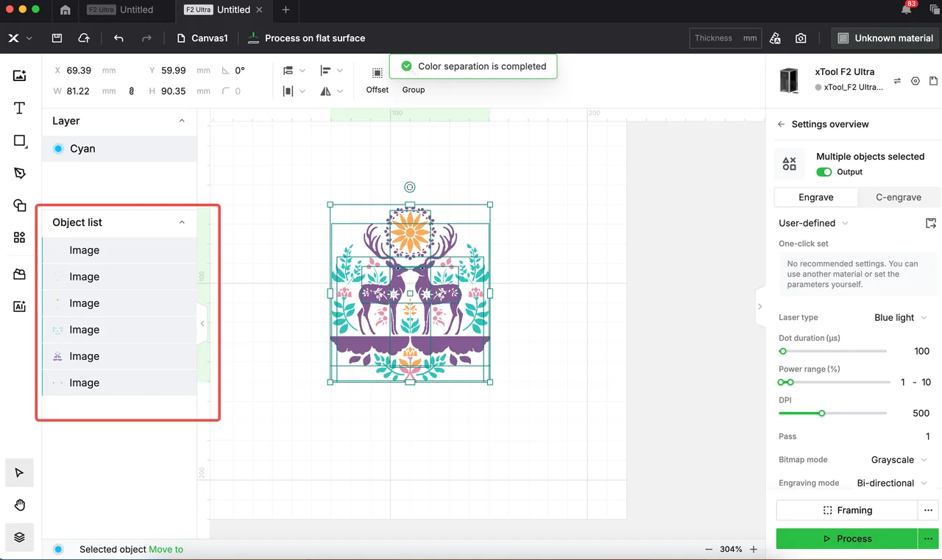Collapse the Object list section
942x560 pixels.
pos(182,222)
